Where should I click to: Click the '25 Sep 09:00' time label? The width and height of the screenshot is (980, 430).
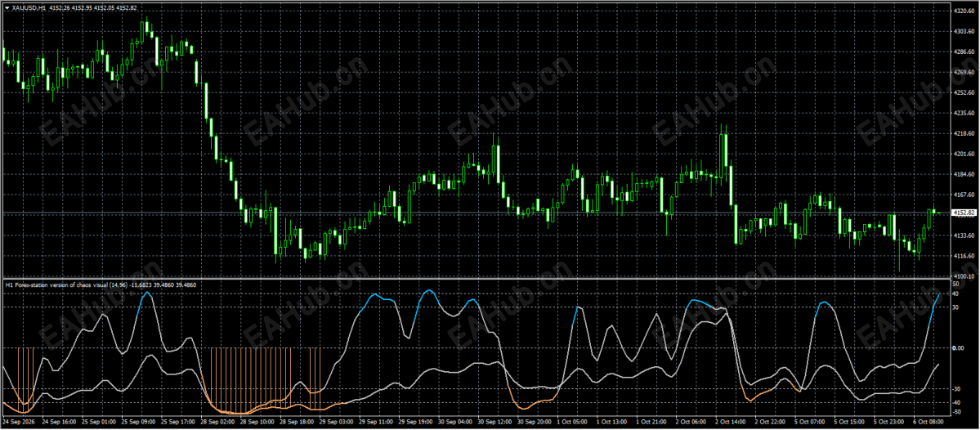[x=139, y=422]
